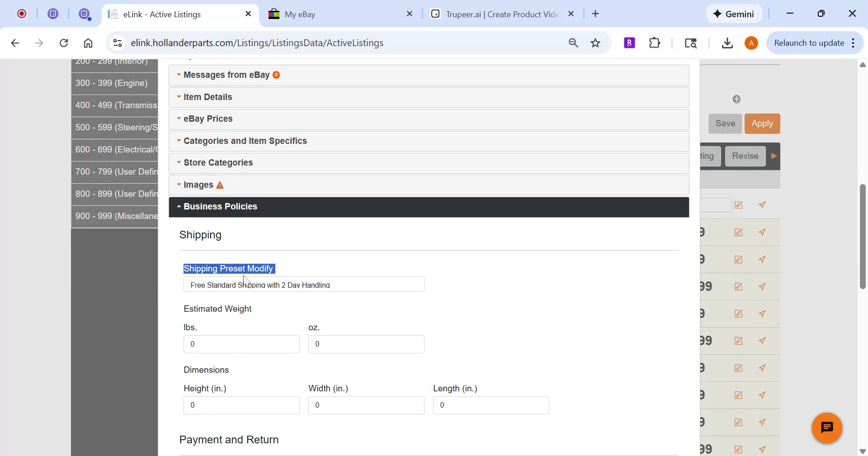Click the orange Apply button
This screenshot has height=456, width=868.
[x=762, y=123]
